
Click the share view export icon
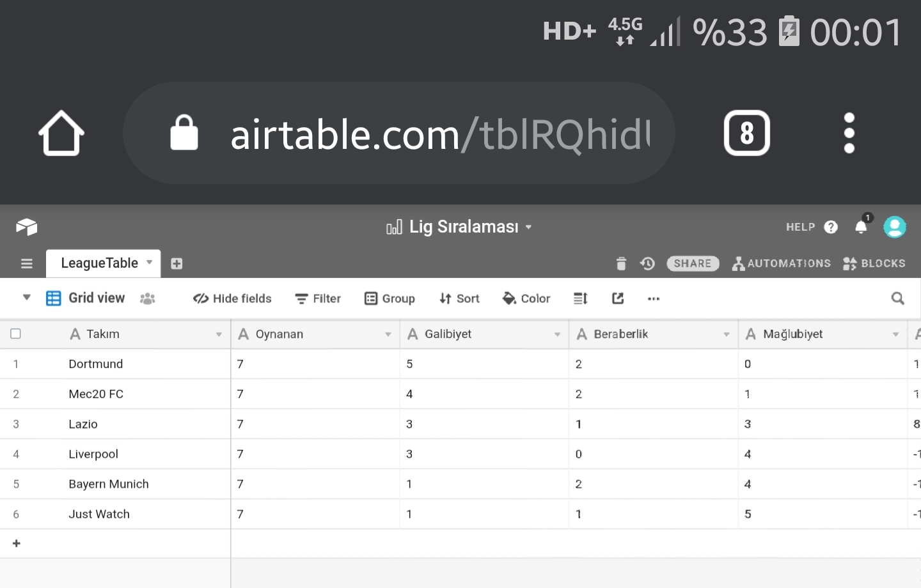tap(618, 298)
